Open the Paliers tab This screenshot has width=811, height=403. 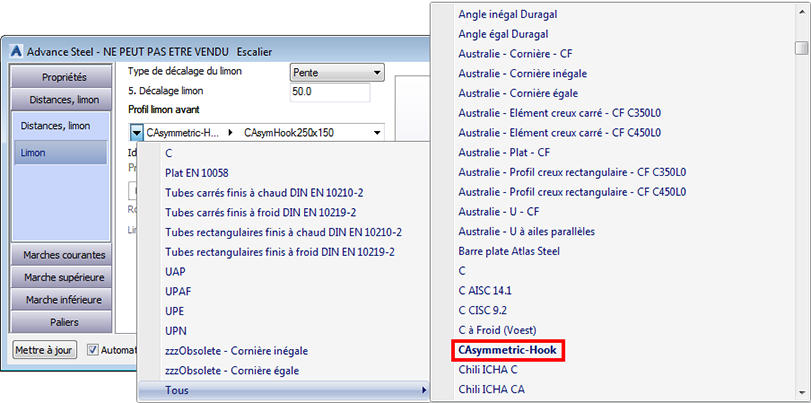64,322
